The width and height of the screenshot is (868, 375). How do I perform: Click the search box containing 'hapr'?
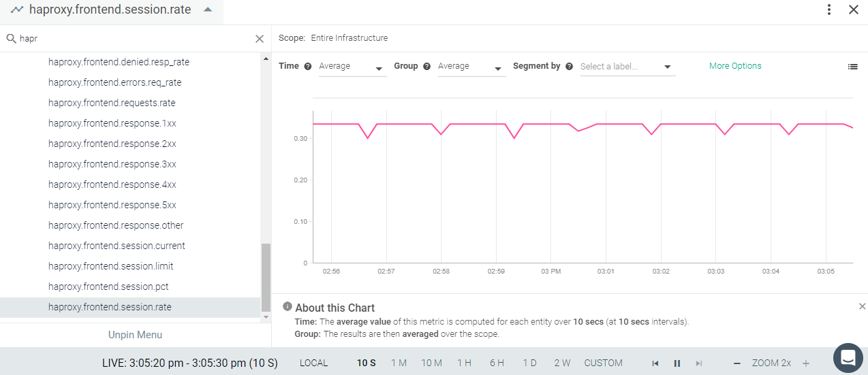[x=136, y=39]
